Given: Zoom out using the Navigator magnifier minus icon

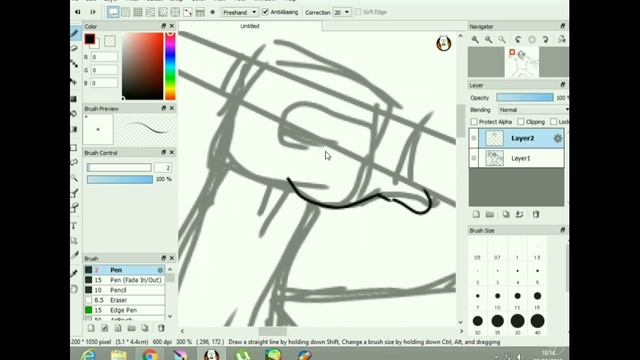Looking at the screenshot, I should (x=489, y=40).
